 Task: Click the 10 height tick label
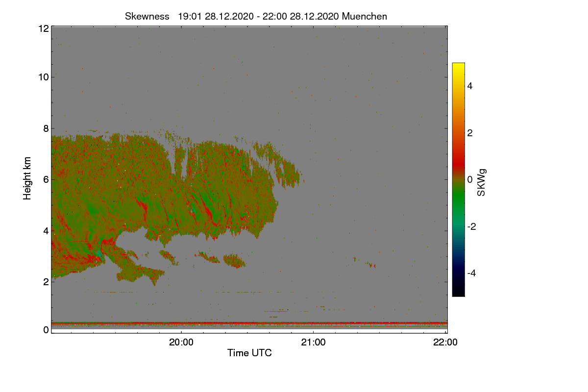click(43, 77)
